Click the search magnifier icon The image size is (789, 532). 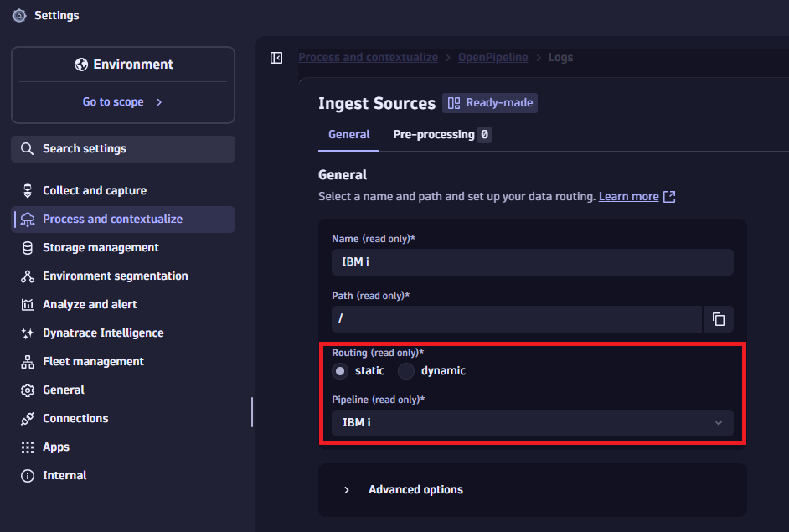pyautogui.click(x=27, y=149)
